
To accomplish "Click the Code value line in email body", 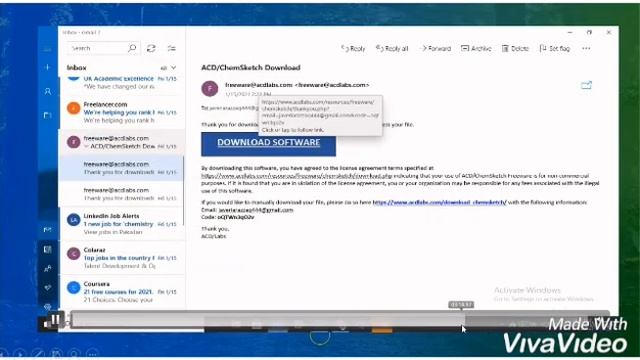I will [228, 217].
